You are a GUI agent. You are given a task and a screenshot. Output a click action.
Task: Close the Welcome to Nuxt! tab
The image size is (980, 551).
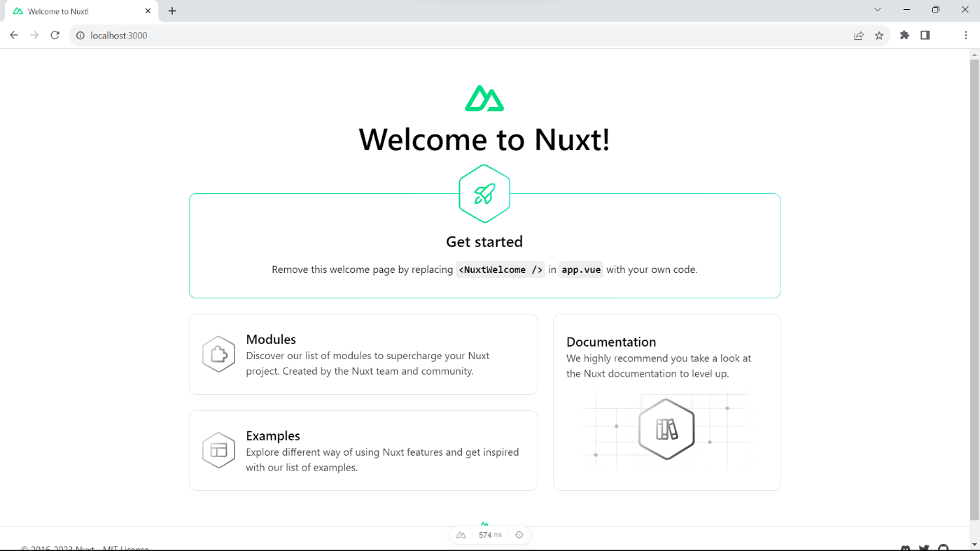pos(148,11)
